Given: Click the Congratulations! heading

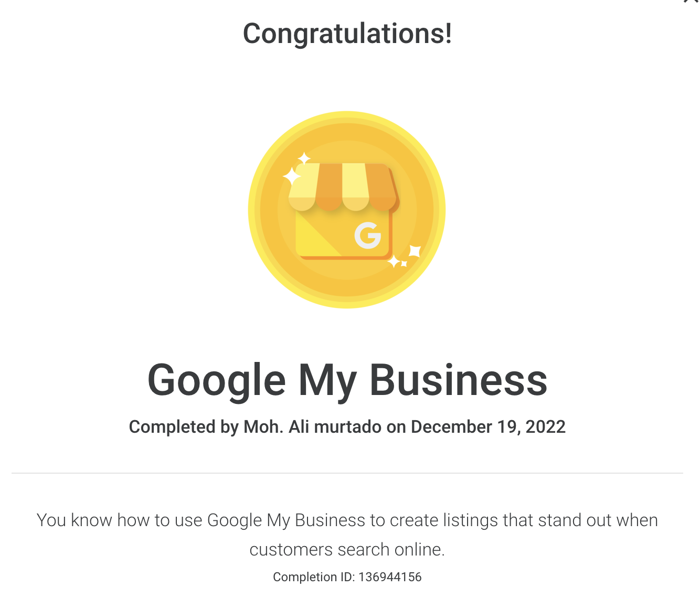Looking at the screenshot, I should 347,34.
